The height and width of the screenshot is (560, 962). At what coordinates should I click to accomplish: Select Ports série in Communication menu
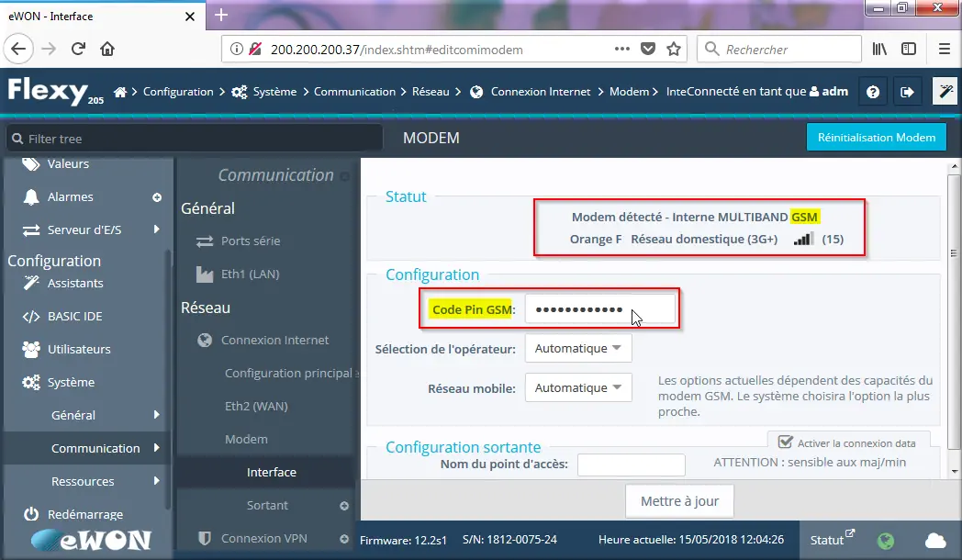click(x=250, y=241)
